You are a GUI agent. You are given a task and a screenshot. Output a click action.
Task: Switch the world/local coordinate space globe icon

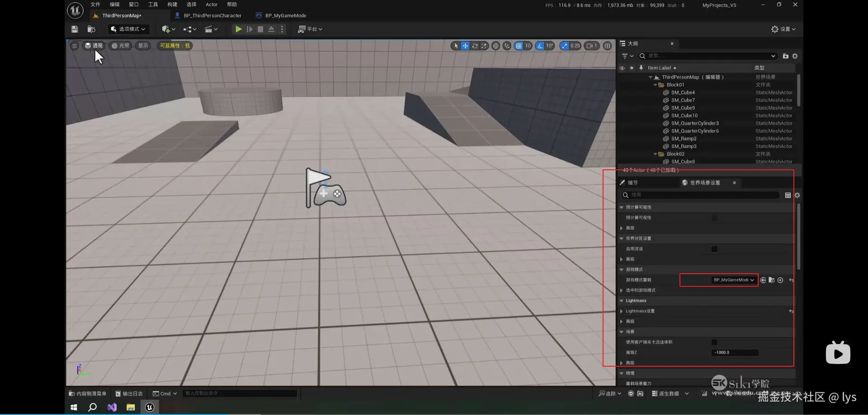pos(496,46)
